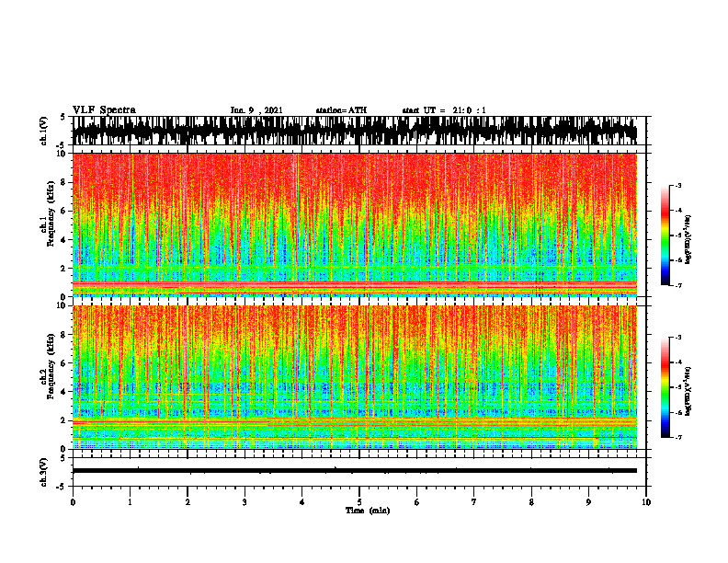The height and width of the screenshot is (563, 728).
Task: Click the "-3" label on ch.2 color bar
Action: point(677,338)
